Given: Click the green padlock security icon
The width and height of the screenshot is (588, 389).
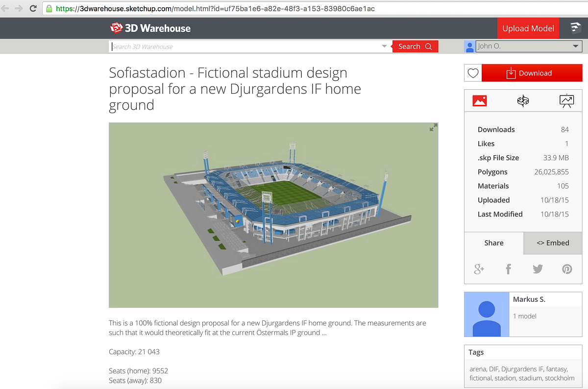Looking at the screenshot, I should [49, 8].
